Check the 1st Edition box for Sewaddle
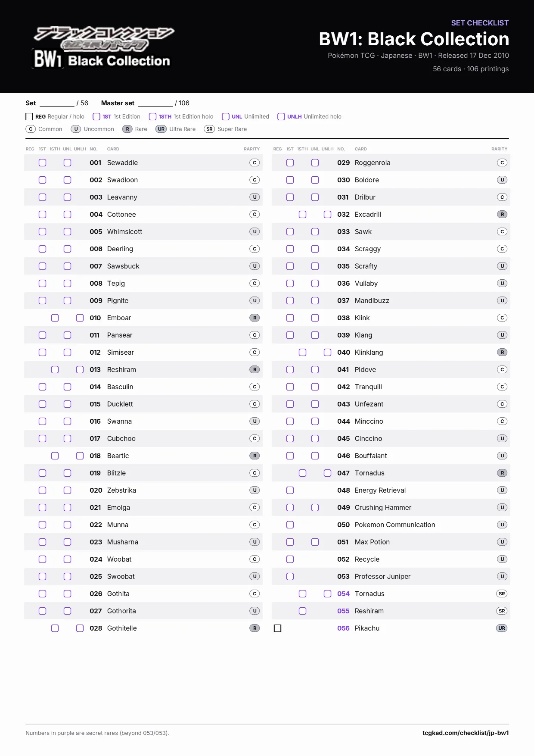The width and height of the screenshot is (534, 756). tap(42, 162)
